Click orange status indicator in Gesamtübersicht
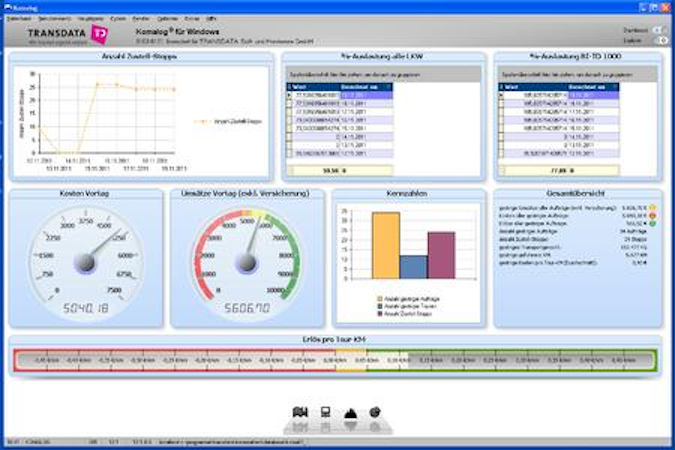This screenshot has width=675, height=450. (653, 216)
